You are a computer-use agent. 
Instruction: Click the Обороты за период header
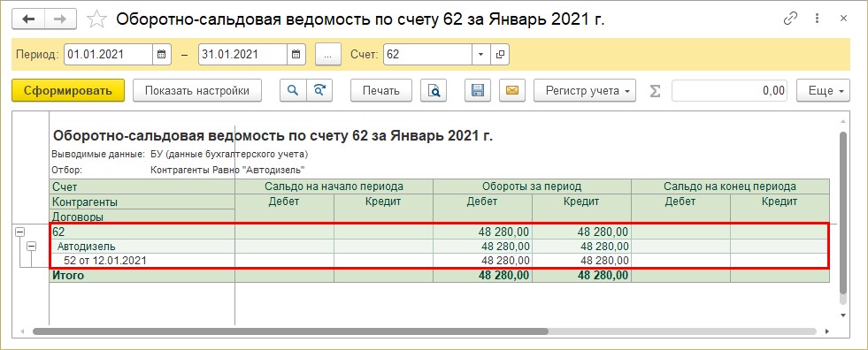532,186
